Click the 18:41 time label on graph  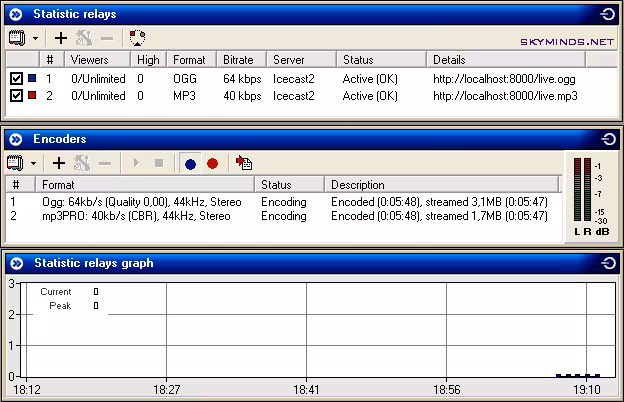pos(306,390)
